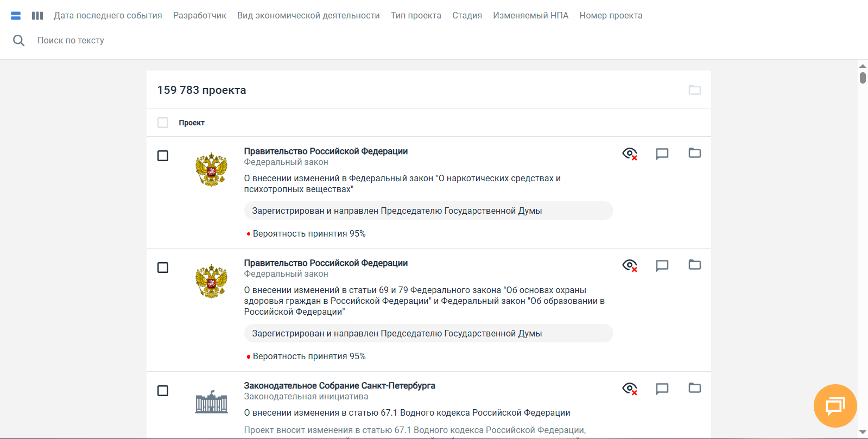Select the checkbox of the first government project
Screen dimensions: 868x439
point(163,156)
